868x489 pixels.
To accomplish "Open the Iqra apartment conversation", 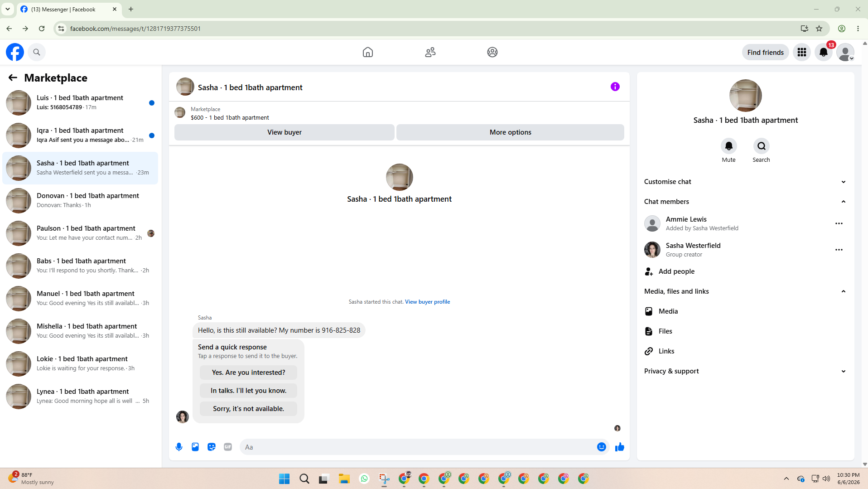I will pos(81,136).
